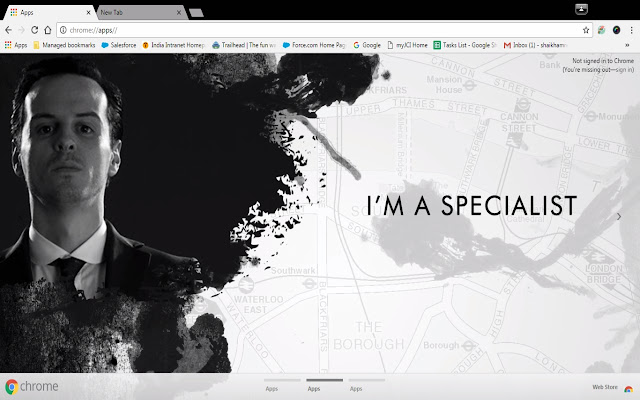The image size is (640, 400).
Task: Open the Gmail Inbox bookmark
Action: click(x=535, y=45)
